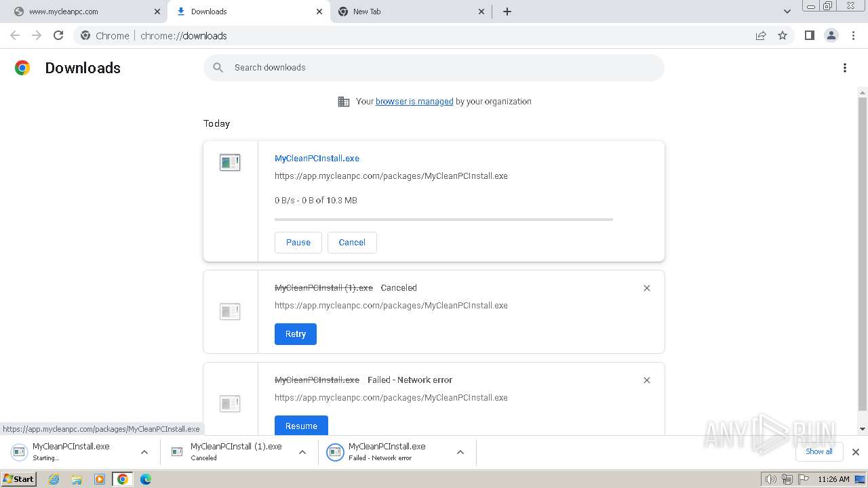The image size is (868, 488).
Task: Click file icon of the active MyCleanPCInstall.exe download
Action: pos(230,162)
